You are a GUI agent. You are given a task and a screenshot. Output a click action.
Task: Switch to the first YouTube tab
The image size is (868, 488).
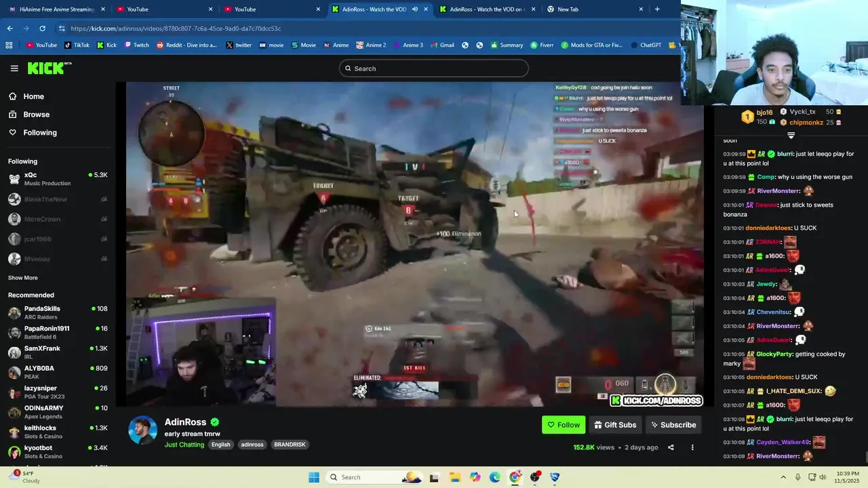(165, 9)
